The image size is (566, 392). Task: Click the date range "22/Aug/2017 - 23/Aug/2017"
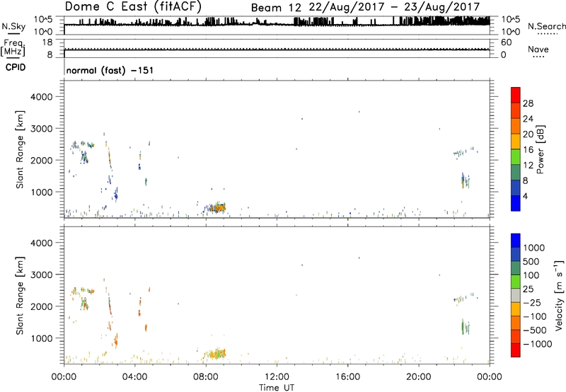click(394, 7)
